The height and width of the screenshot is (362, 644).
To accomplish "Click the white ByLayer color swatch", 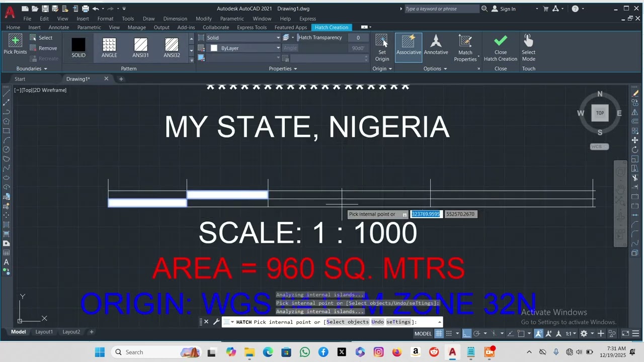I will [214, 48].
